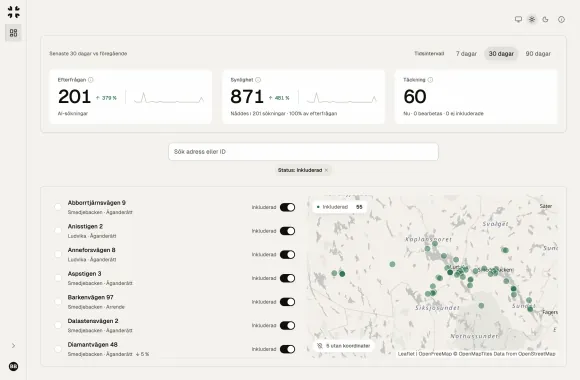The image size is (580, 380).
Task: Select the system display theme icon
Action: pyautogui.click(x=518, y=19)
